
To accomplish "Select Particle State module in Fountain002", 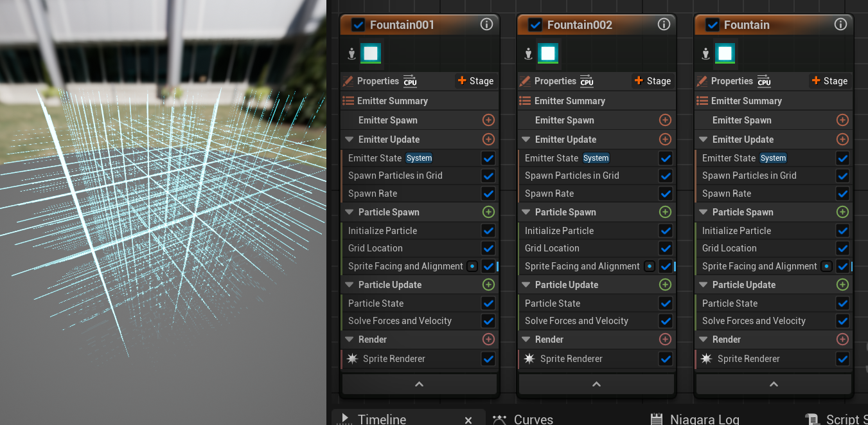I will [x=553, y=303].
